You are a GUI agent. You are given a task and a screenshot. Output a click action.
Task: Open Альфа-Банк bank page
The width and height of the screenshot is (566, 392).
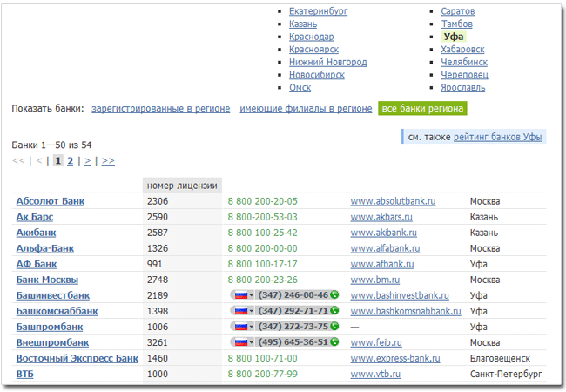[45, 248]
